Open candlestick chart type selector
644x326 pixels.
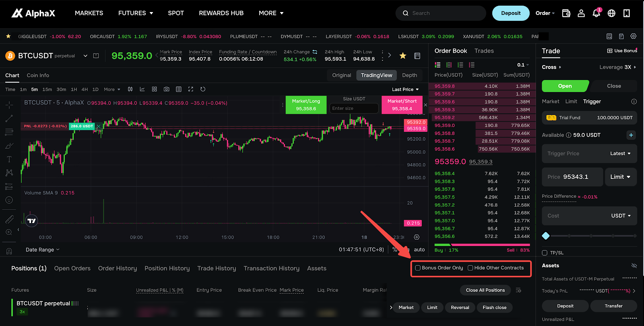130,89
